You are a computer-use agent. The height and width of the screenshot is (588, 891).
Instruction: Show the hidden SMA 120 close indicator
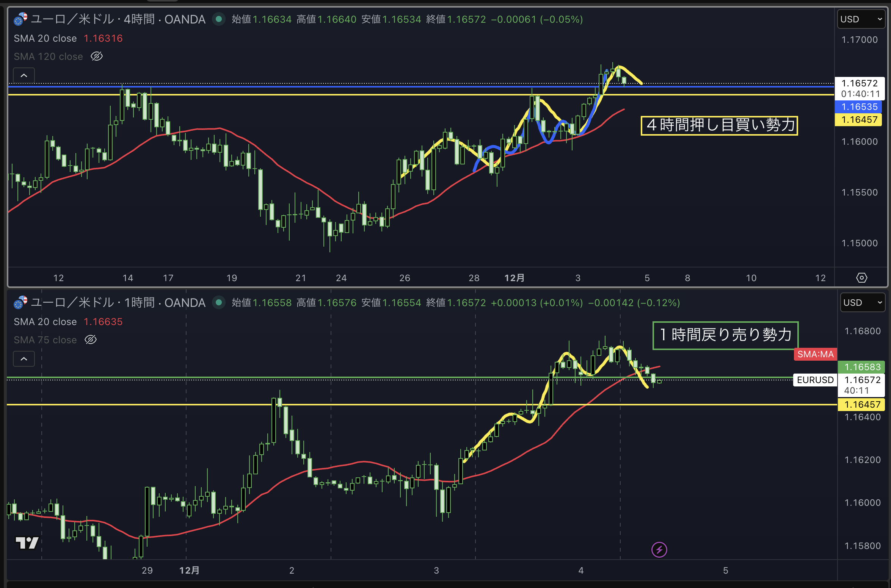pos(97,56)
